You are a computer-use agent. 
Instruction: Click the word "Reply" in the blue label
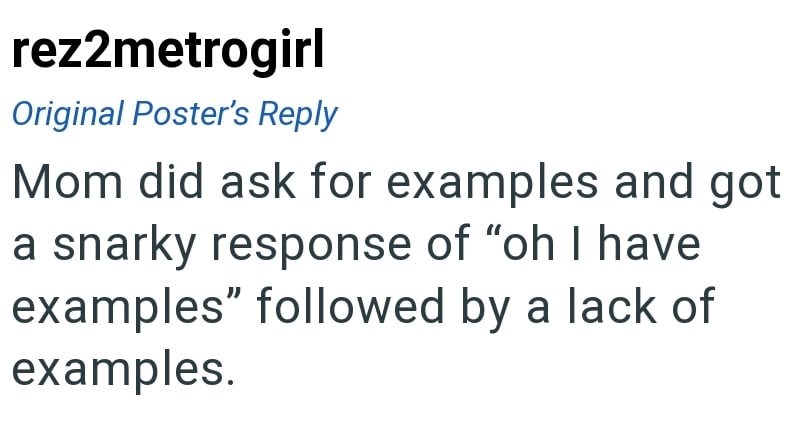pyautogui.click(x=297, y=115)
